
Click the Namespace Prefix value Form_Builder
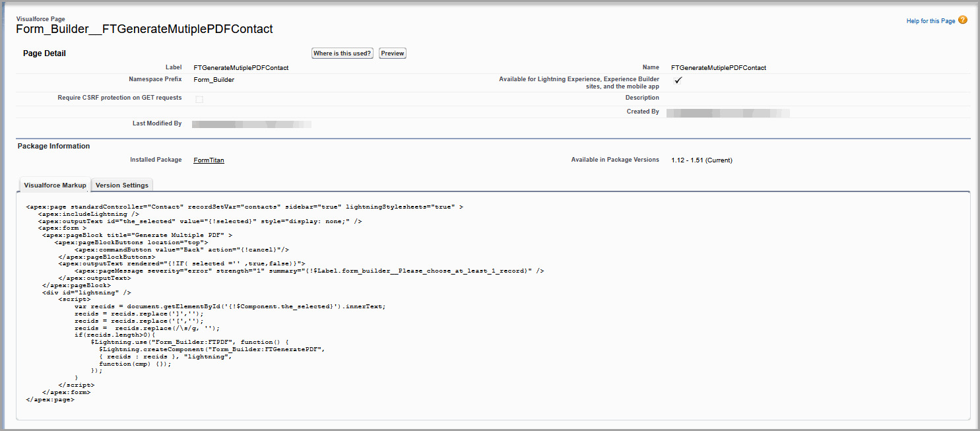pos(214,80)
